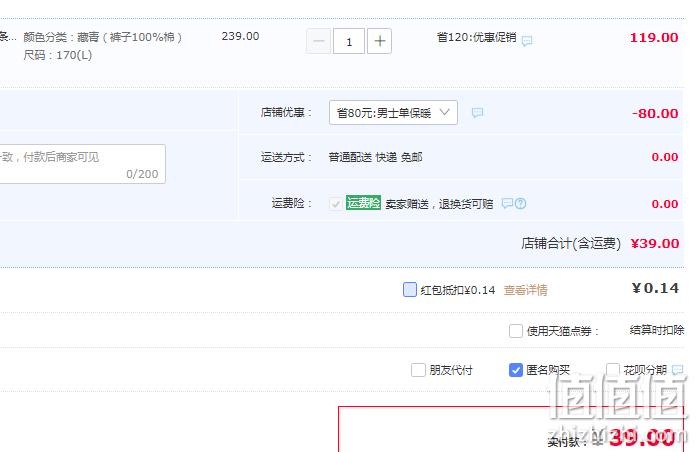Toggle 红包抵扣¥0.14 checkbox
This screenshot has width=697, height=452.
point(410,289)
